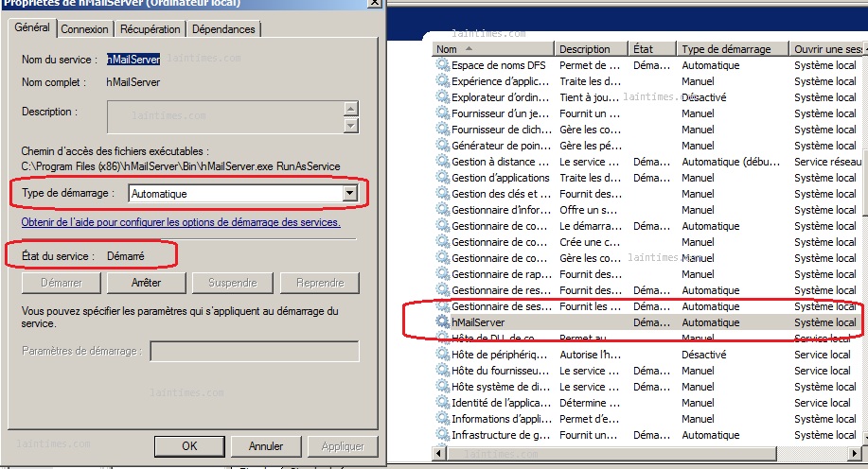Screen dimensions: 868x469
Task: Click the gear icon beside Espace de noms DFS
Action: pyautogui.click(x=442, y=64)
